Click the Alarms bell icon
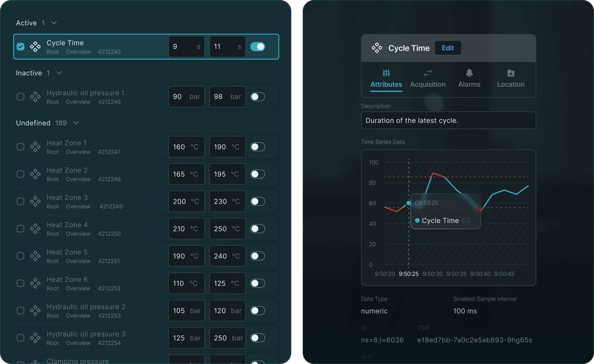 469,73
